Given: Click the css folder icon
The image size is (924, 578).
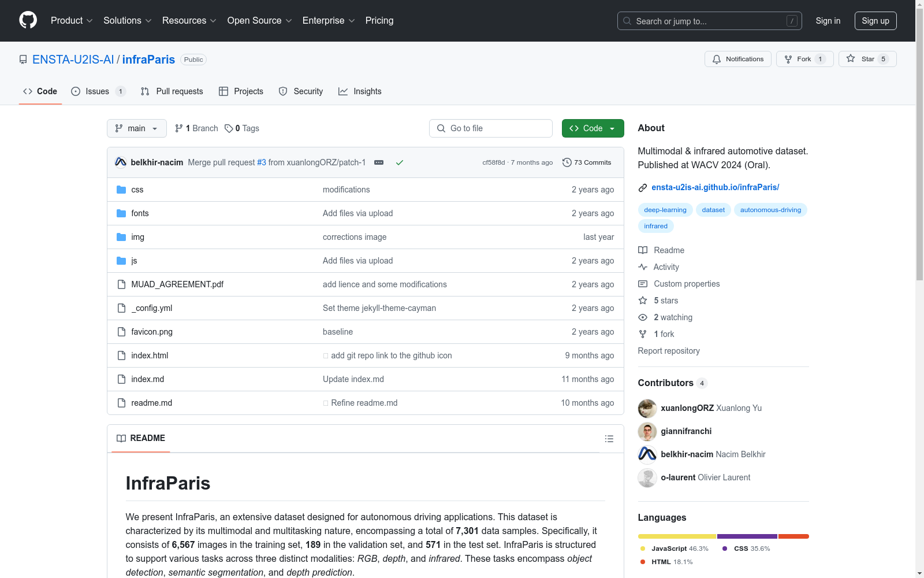Looking at the screenshot, I should [121, 190].
